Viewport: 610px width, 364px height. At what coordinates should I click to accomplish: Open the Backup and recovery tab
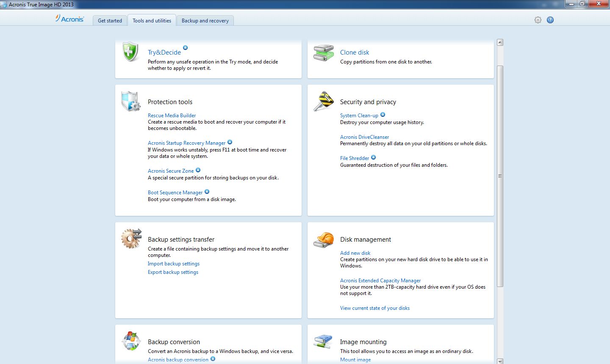click(x=205, y=20)
